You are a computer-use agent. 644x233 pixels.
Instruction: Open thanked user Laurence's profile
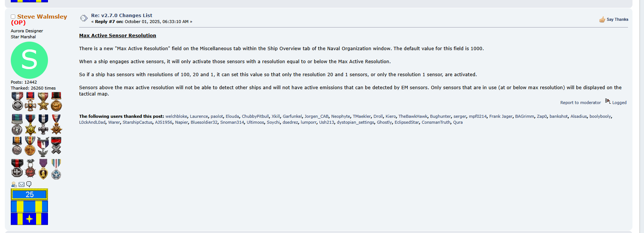(199, 116)
